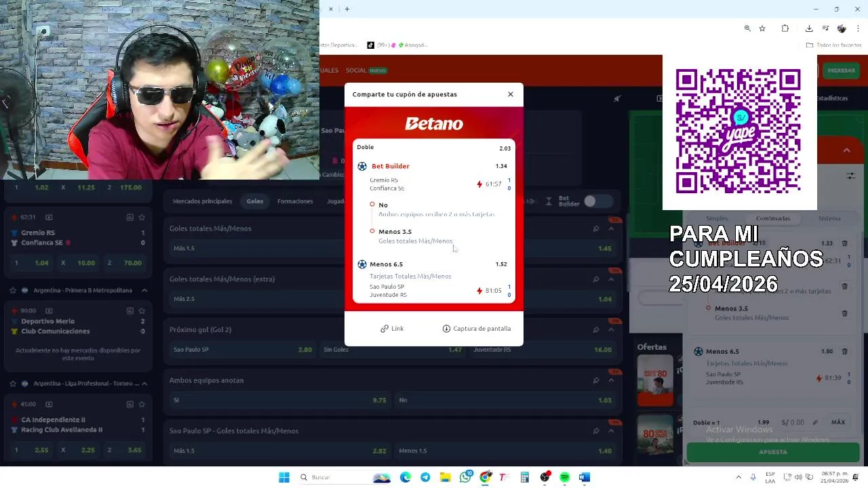868x488 pixels.
Task: Pick Juventude RS next goal 16.00
Action: coord(542,350)
